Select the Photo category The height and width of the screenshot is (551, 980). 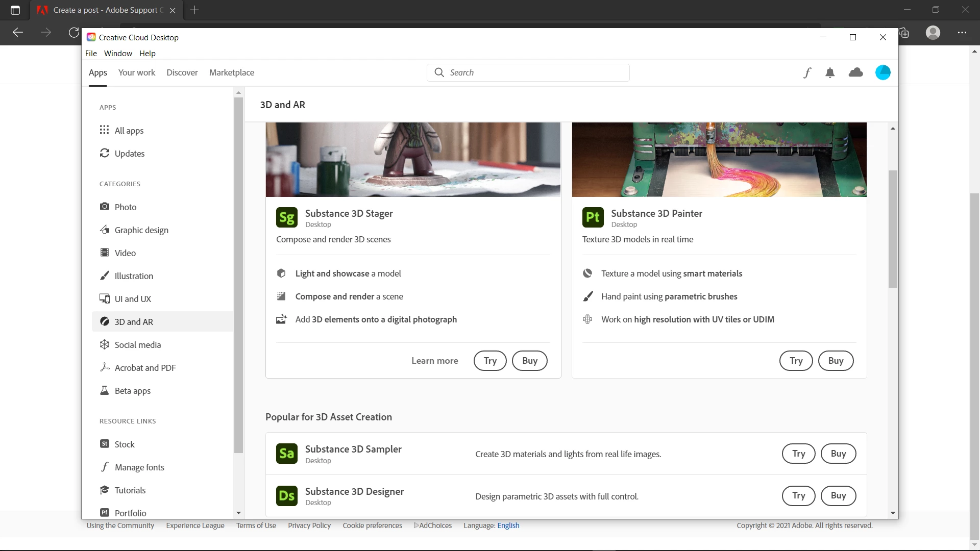[126, 207]
